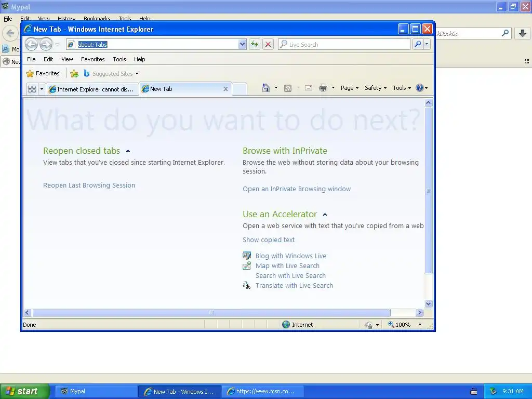532x399 pixels.
Task: Open the IE Help menu
Action: point(139,59)
